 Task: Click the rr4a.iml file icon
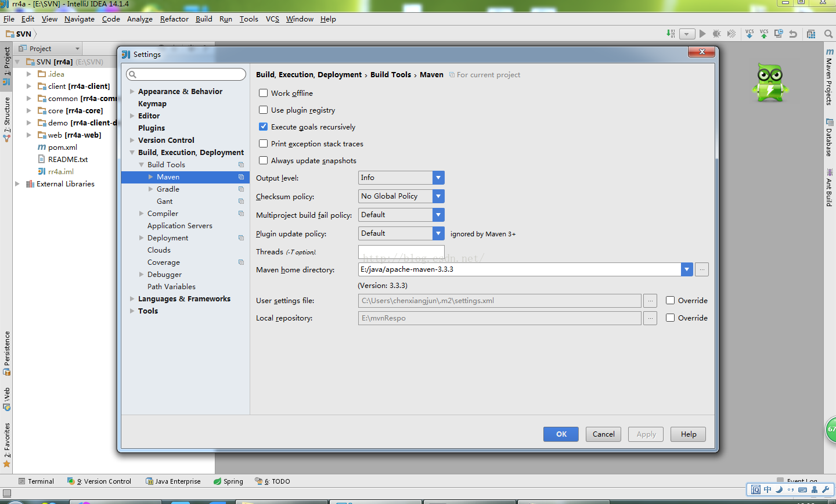pyautogui.click(x=42, y=171)
